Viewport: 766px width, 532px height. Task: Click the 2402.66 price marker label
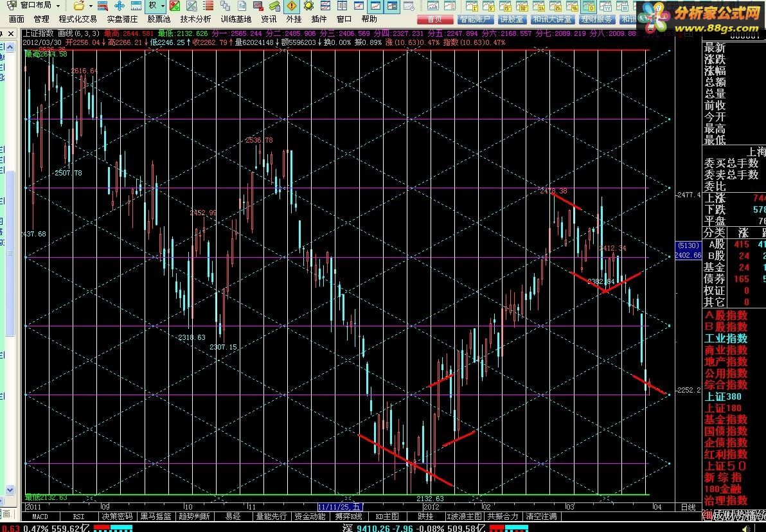point(688,256)
